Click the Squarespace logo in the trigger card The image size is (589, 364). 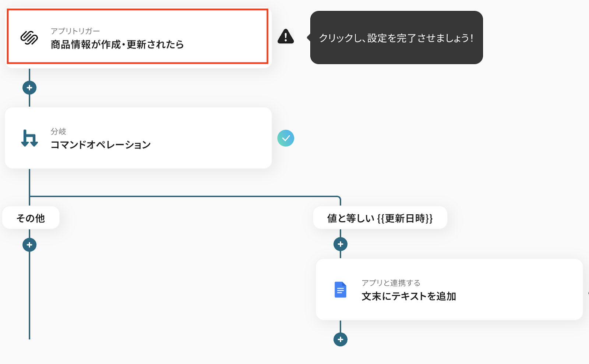click(x=29, y=38)
